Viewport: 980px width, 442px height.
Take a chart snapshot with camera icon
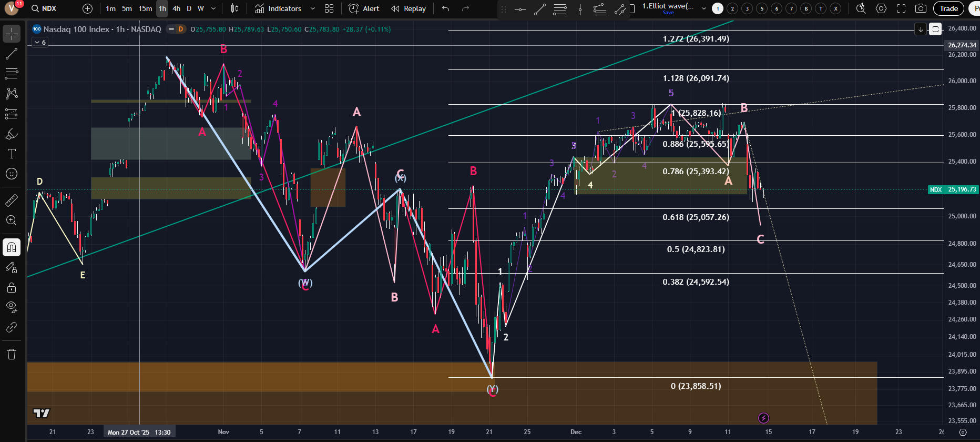point(921,8)
